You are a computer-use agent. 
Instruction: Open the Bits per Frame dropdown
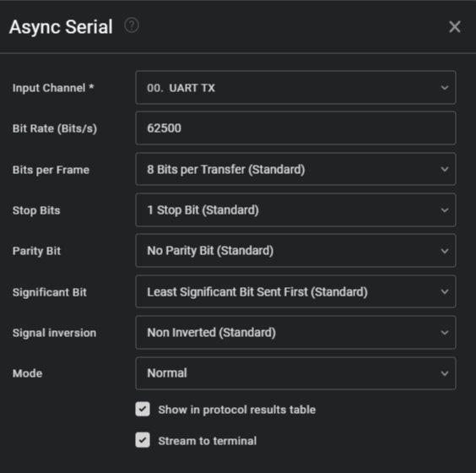[295, 169]
